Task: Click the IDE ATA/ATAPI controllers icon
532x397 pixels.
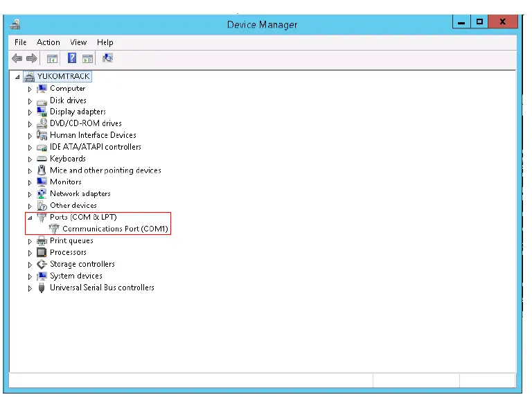Action: pos(42,148)
